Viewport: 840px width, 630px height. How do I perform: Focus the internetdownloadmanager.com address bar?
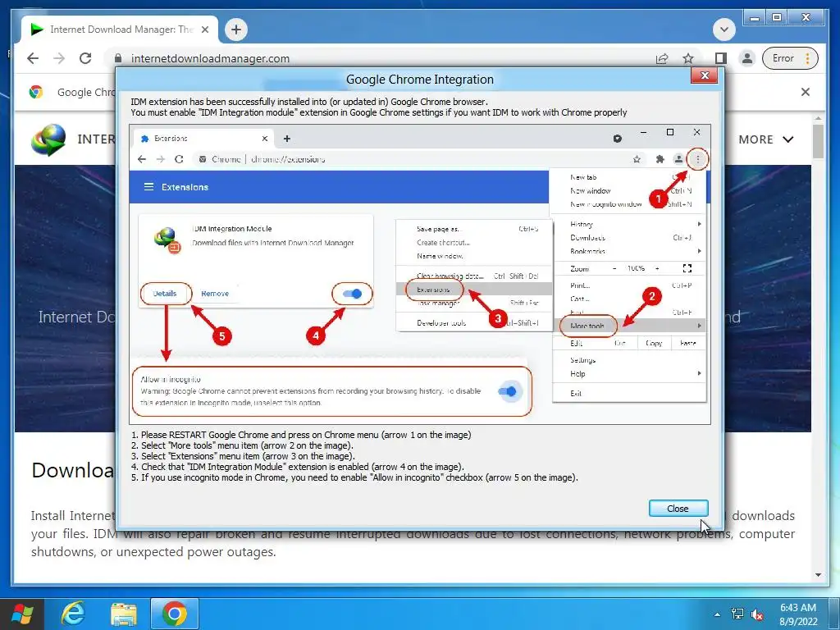click(x=375, y=58)
